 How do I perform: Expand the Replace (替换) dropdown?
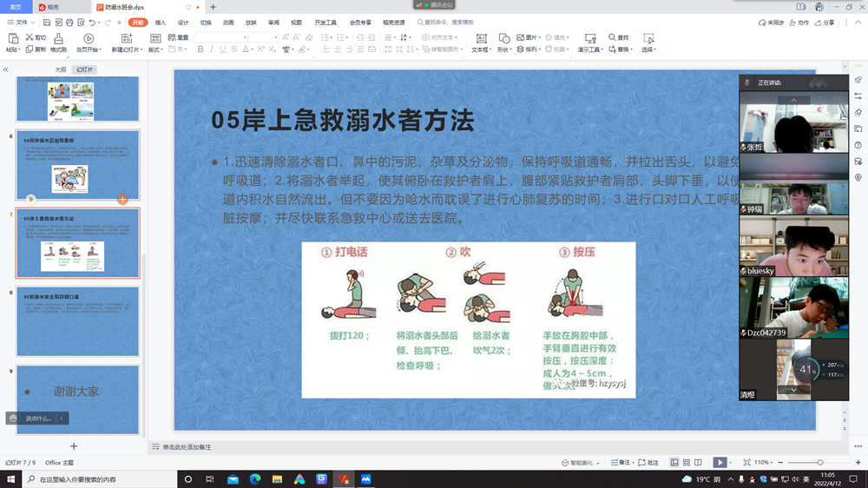632,49
